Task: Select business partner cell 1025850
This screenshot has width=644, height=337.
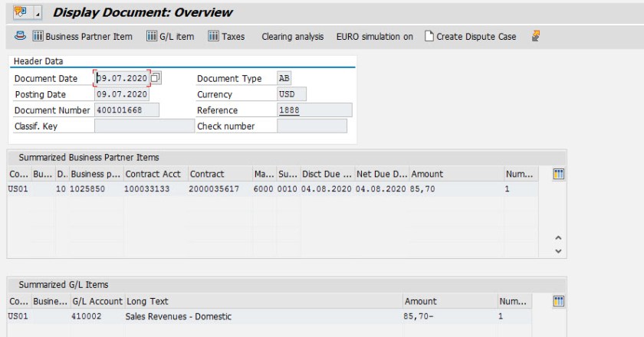Action: coord(96,189)
